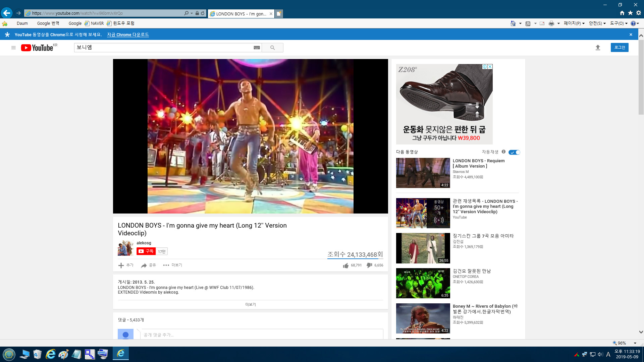This screenshot has height=362, width=644.
Task: Click the address bar search magnifier icon
Action: click(x=186, y=13)
